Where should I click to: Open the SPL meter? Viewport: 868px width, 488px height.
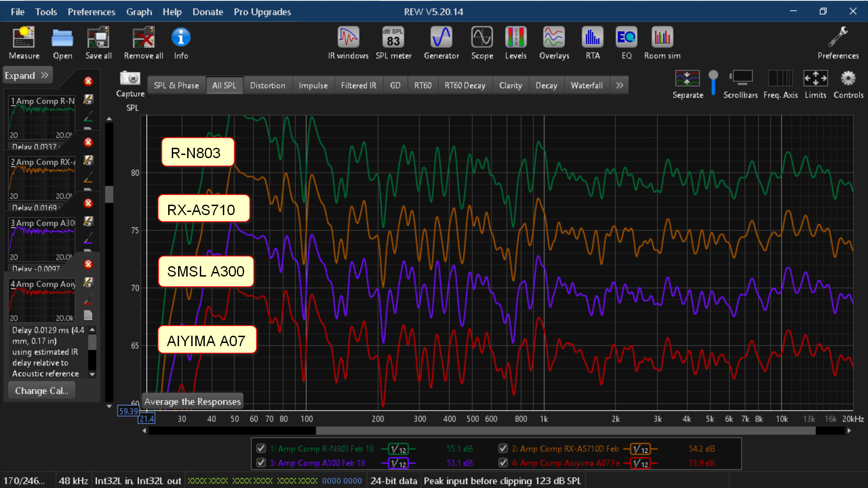[x=393, y=43]
